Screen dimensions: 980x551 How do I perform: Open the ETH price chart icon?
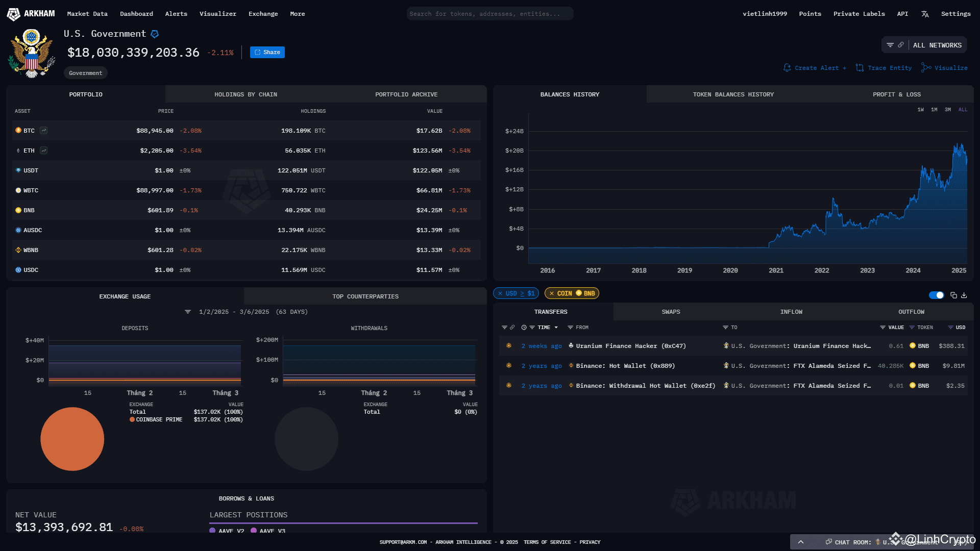44,151
